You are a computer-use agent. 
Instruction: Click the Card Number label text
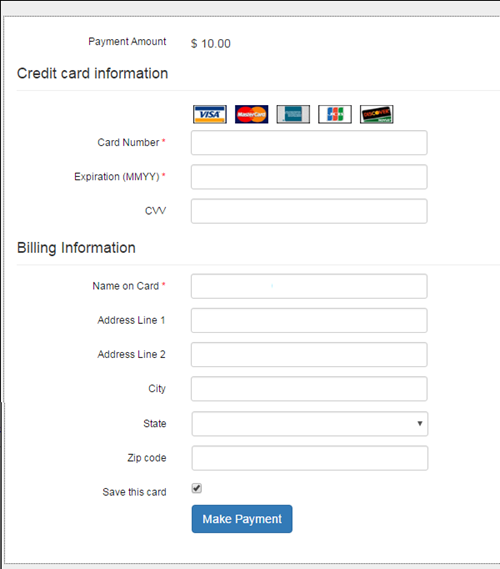[128, 142]
